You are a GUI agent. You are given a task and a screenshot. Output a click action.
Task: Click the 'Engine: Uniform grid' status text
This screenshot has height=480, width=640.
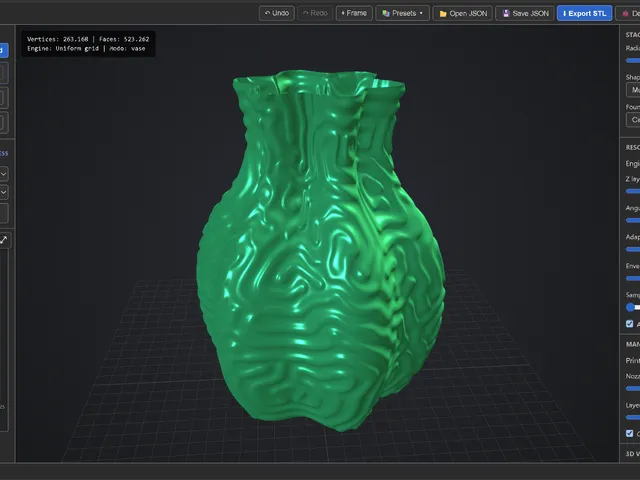(63, 49)
